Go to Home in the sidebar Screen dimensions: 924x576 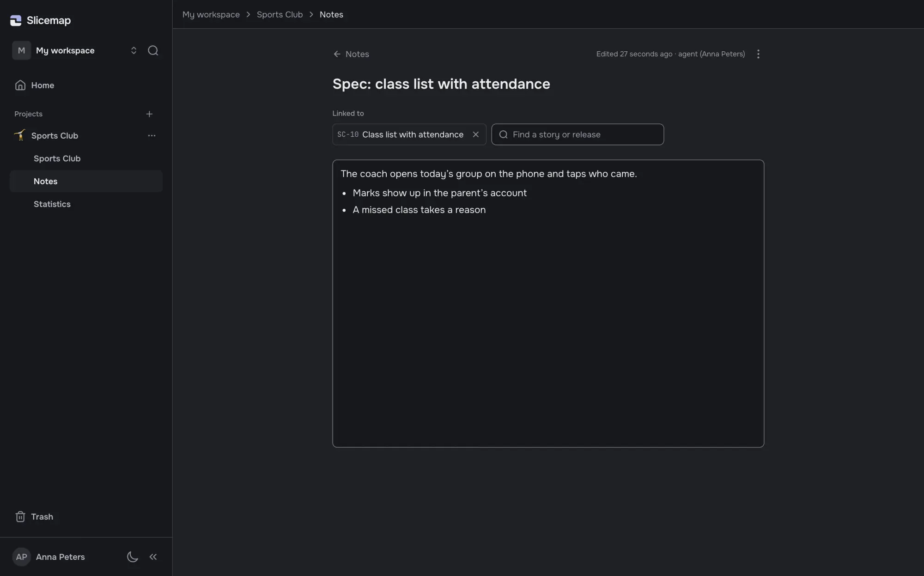pyautogui.click(x=86, y=85)
